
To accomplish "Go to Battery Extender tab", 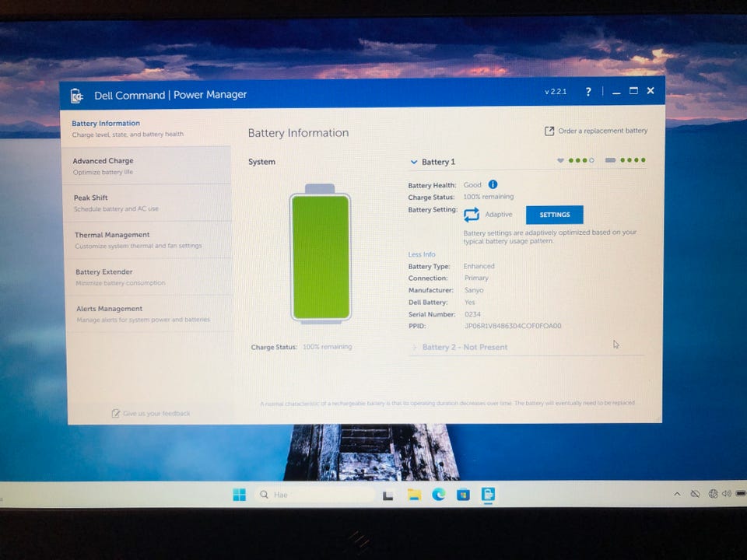I will point(149,277).
